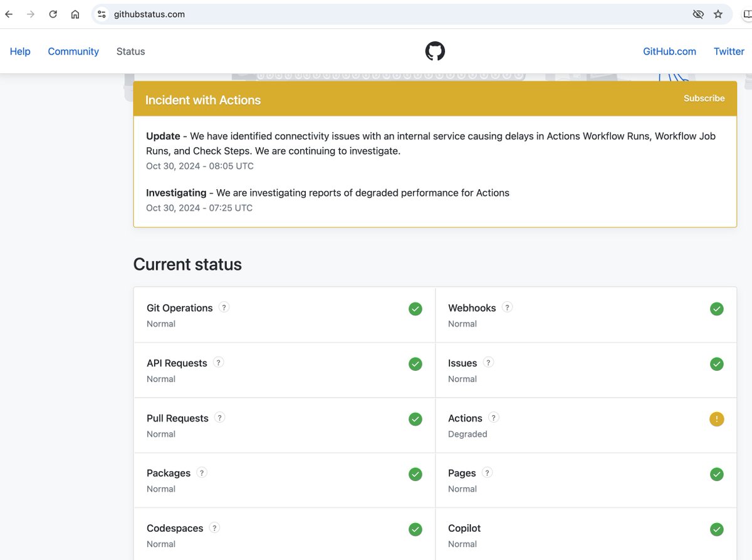Click the browser forward arrow
Screen dimensions: 752x560
coord(31,14)
